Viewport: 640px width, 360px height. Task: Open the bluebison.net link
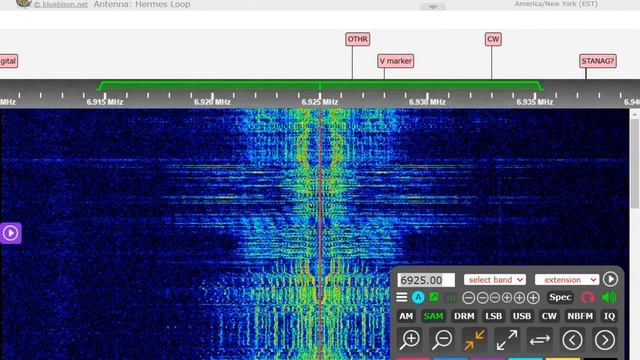click(61, 4)
